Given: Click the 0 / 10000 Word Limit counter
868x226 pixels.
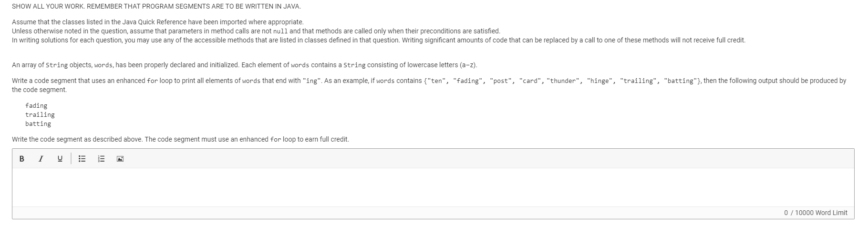Looking at the screenshot, I should tap(816, 213).
